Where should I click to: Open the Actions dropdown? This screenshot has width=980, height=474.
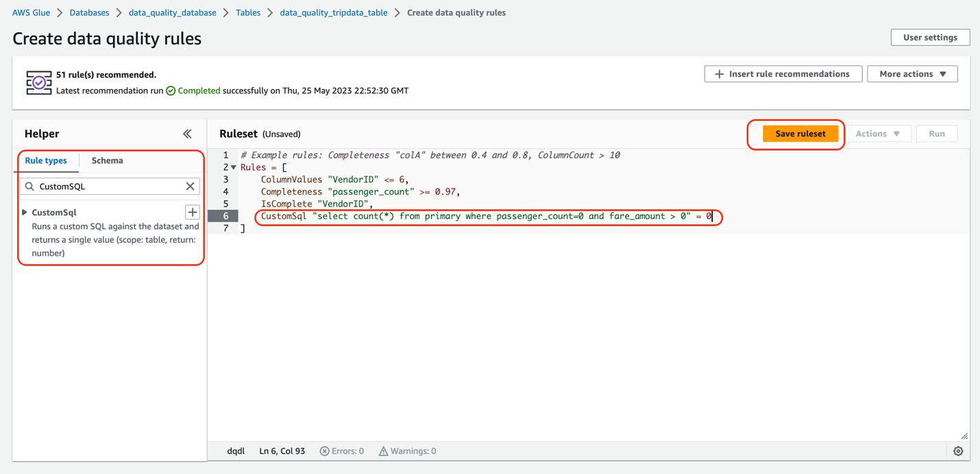[878, 134]
